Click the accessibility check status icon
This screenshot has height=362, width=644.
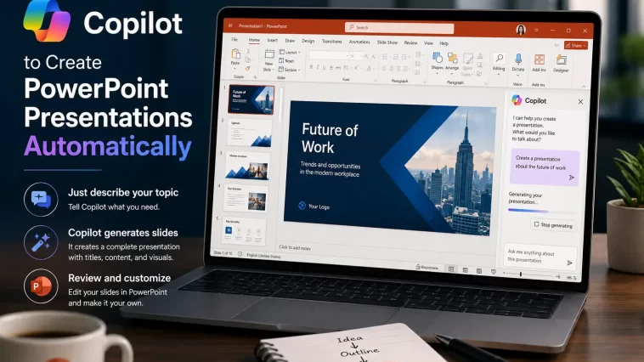(x=240, y=254)
